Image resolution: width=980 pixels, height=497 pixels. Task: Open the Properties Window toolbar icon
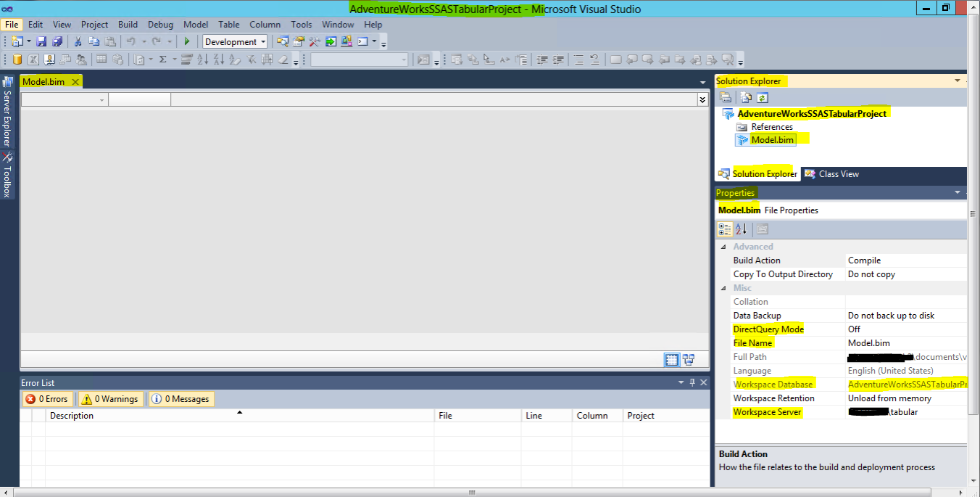tap(298, 41)
